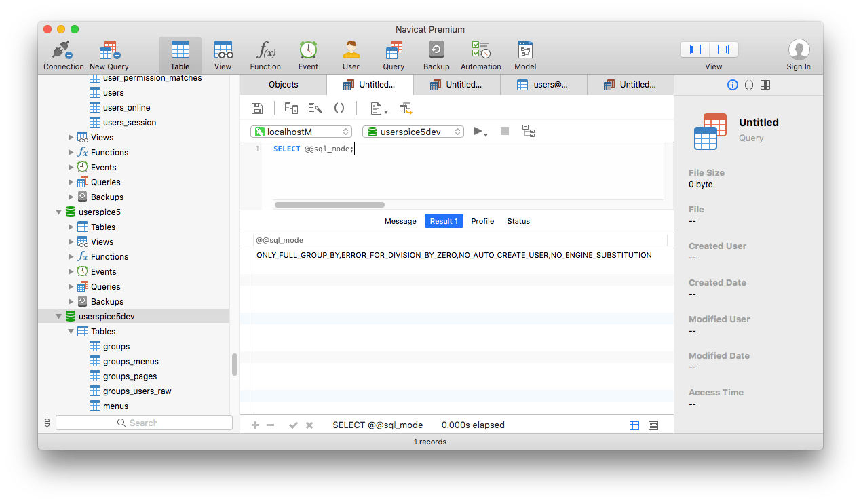The height and width of the screenshot is (504, 861).
Task: Switch to the Objects tab
Action: pyautogui.click(x=283, y=85)
